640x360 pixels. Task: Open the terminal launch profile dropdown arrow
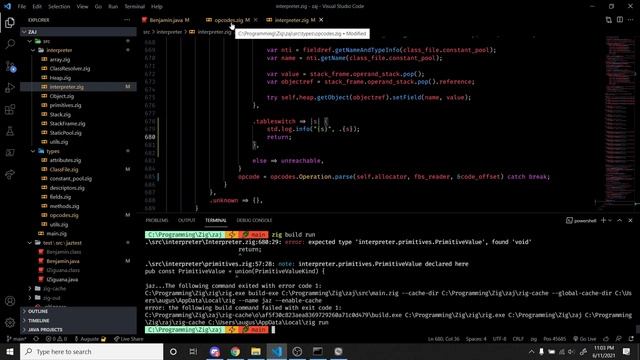click(x=610, y=220)
